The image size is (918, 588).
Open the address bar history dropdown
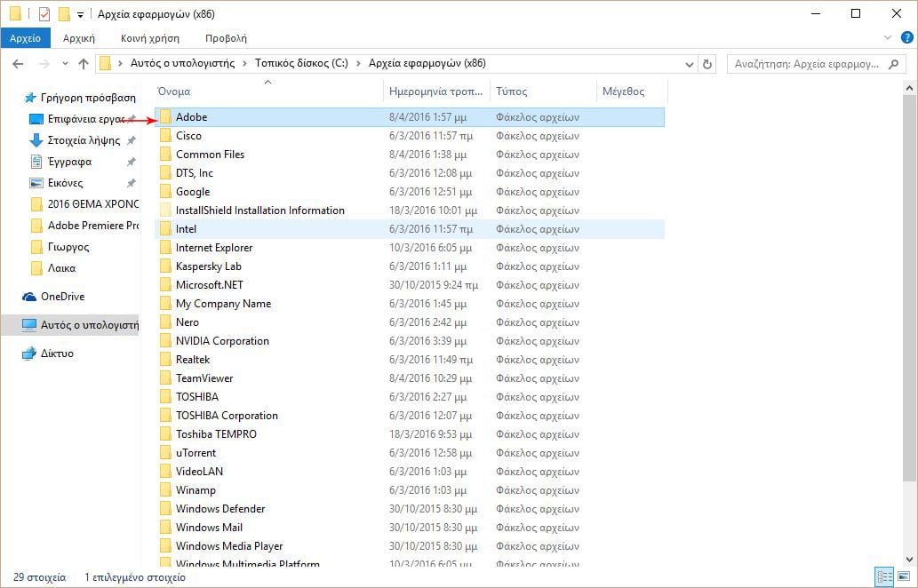coord(689,64)
